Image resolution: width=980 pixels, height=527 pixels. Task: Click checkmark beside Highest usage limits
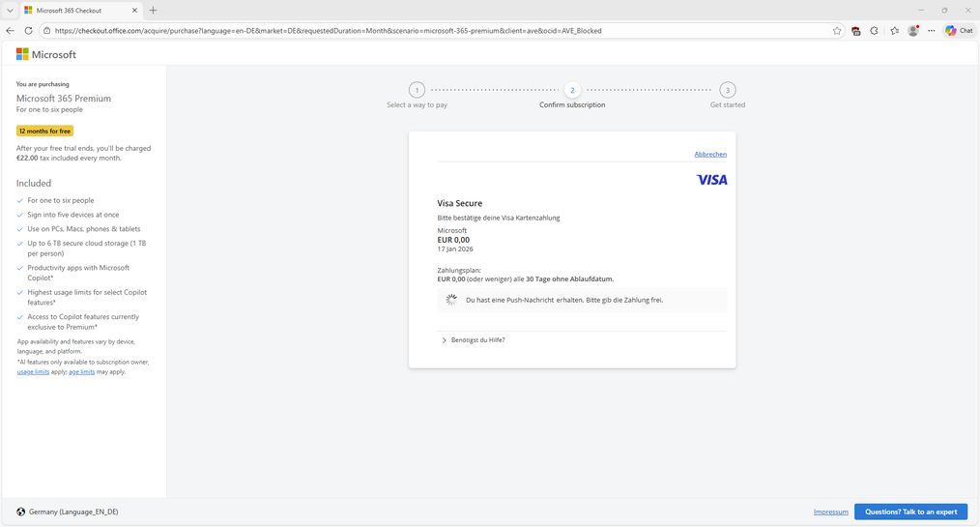[x=20, y=293]
